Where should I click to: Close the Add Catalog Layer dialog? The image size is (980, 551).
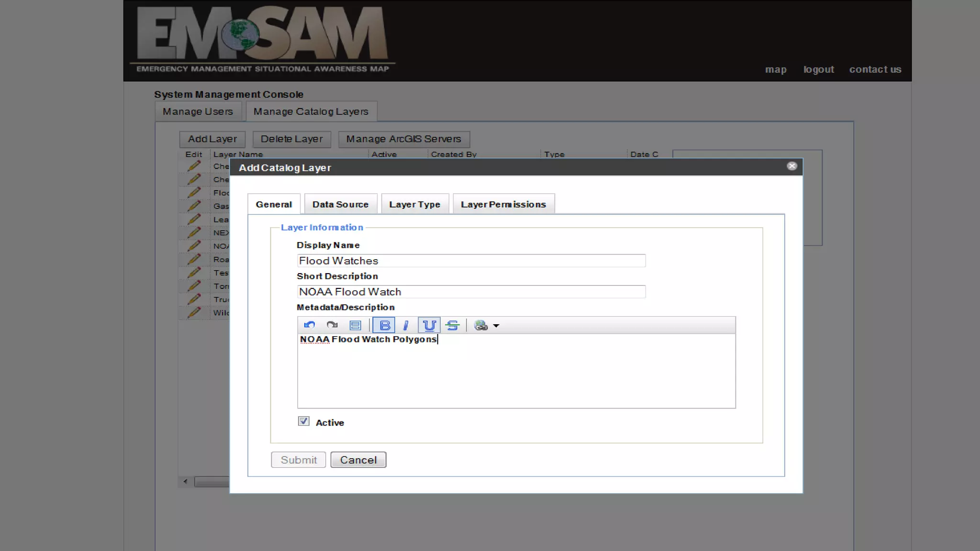click(x=792, y=166)
